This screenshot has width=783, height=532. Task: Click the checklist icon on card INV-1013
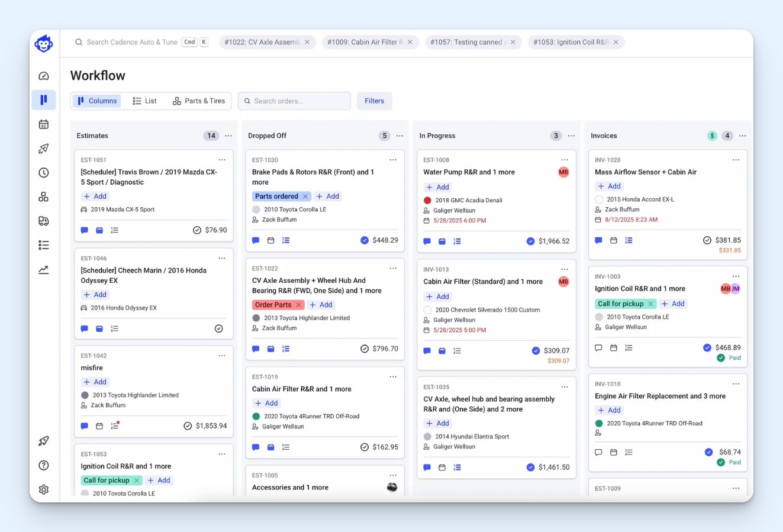(x=457, y=351)
